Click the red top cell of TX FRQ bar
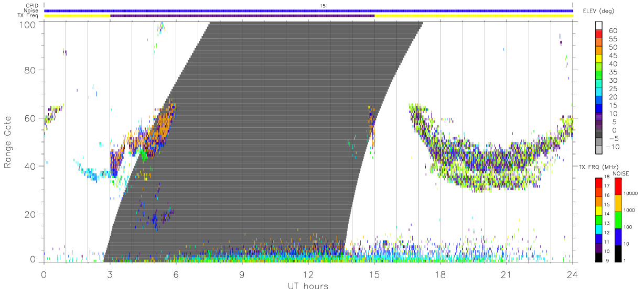This screenshot has height=297, width=644. coord(598,182)
